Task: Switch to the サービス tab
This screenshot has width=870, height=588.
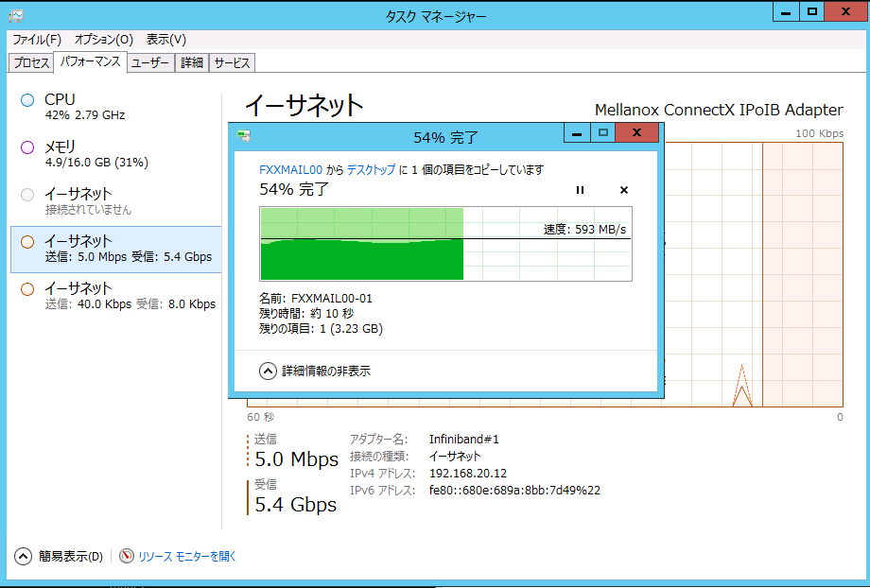Action: [232, 62]
